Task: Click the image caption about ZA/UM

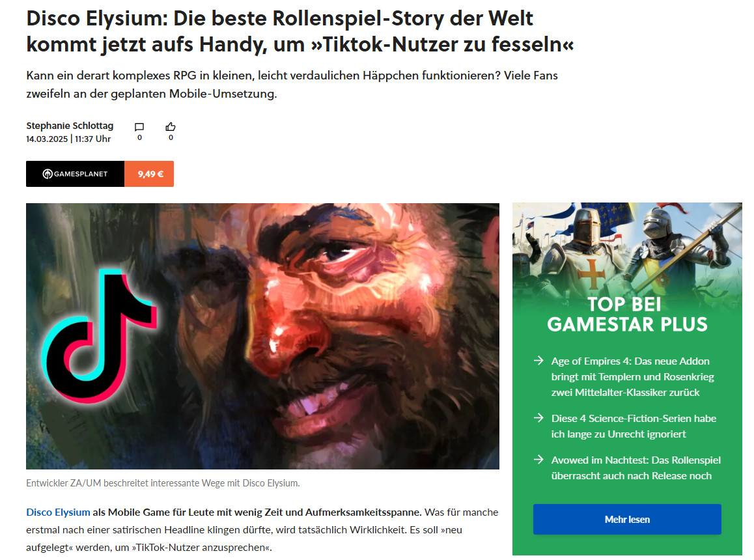Action: [163, 483]
